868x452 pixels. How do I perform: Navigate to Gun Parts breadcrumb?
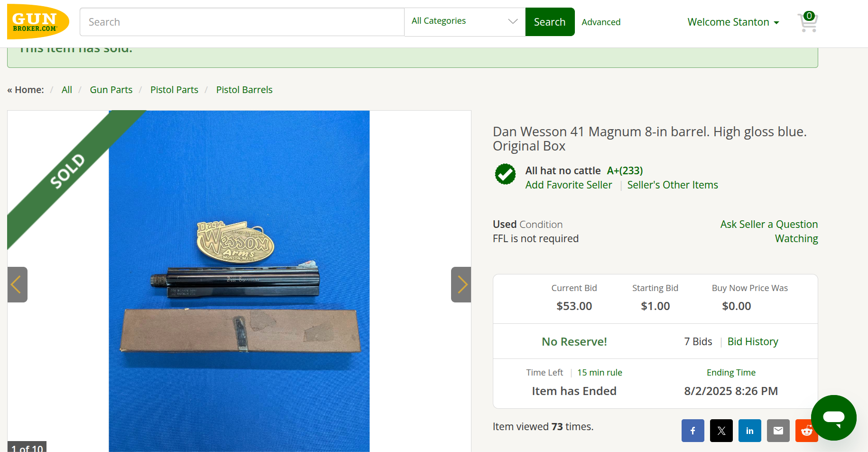pyautogui.click(x=111, y=90)
